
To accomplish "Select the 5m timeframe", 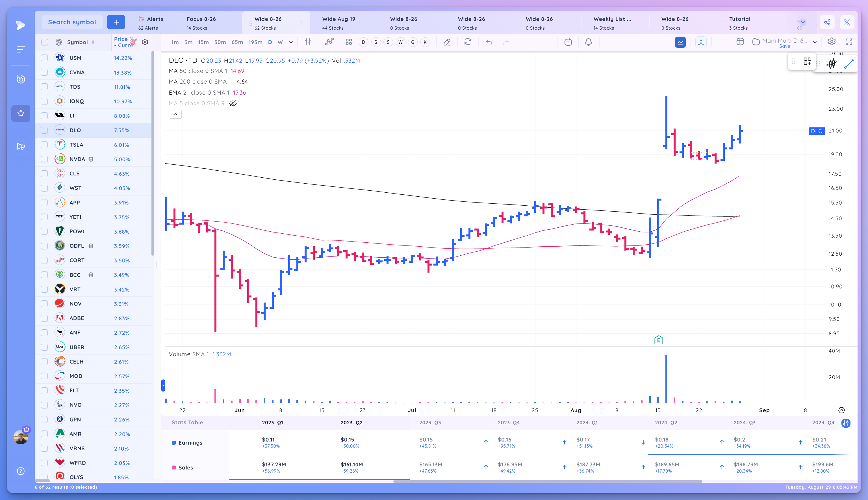I will tap(188, 42).
